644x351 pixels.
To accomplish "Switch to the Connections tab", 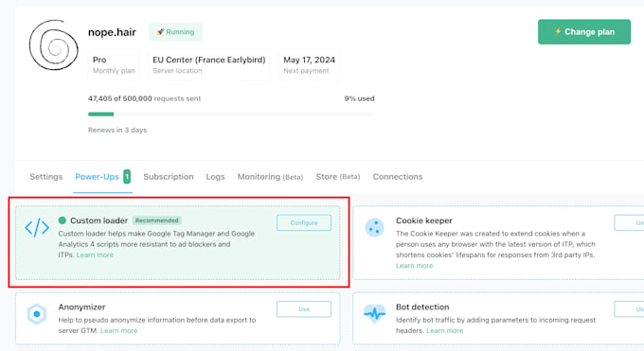I will 398,177.
